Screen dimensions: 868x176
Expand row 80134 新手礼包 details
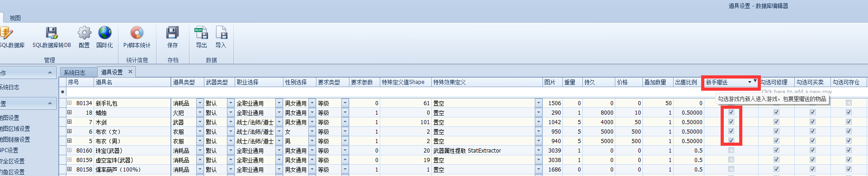tap(69, 103)
